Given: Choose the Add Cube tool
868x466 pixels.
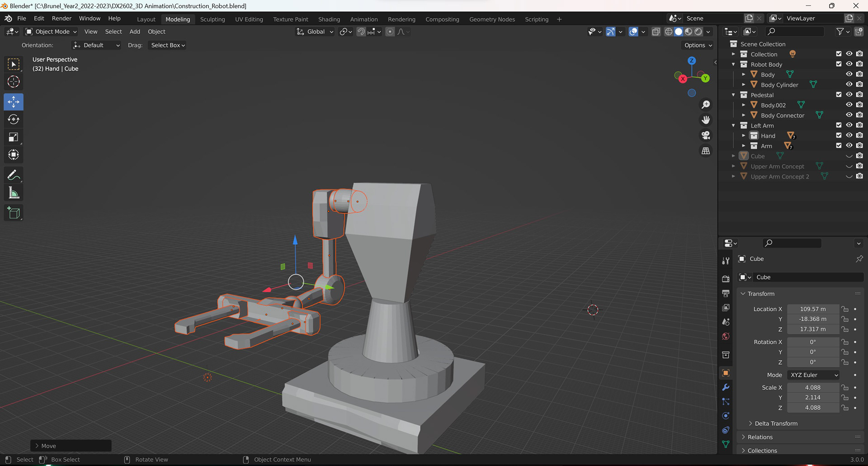Looking at the screenshot, I should tap(14, 213).
